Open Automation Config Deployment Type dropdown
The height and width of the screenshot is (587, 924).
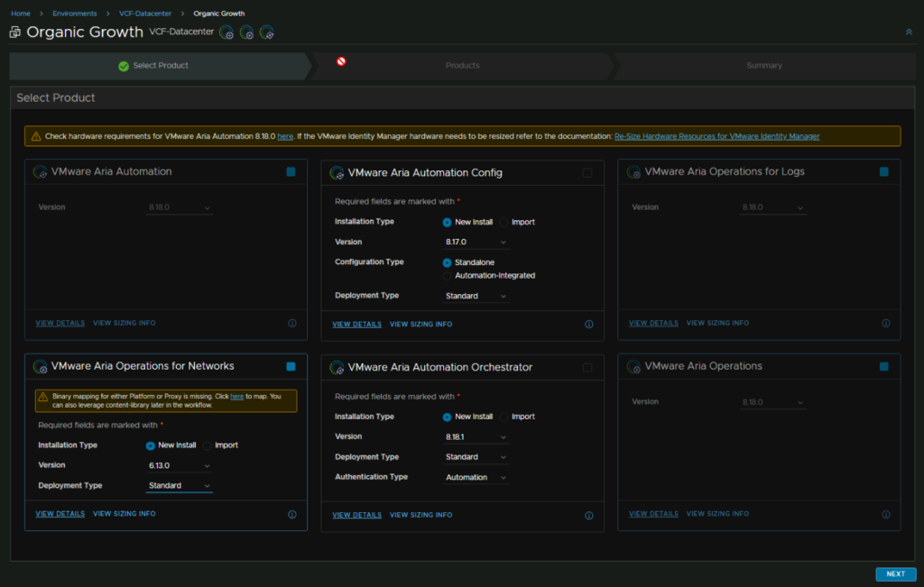(476, 296)
